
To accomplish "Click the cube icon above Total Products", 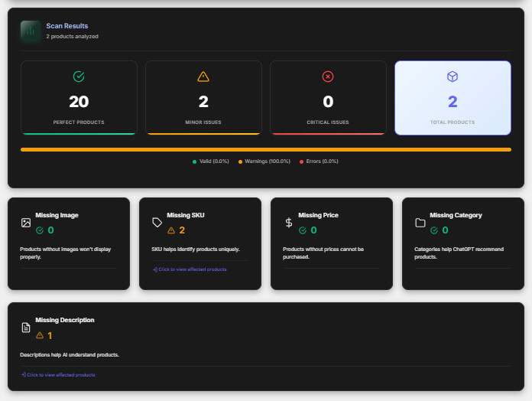I will click(x=453, y=77).
